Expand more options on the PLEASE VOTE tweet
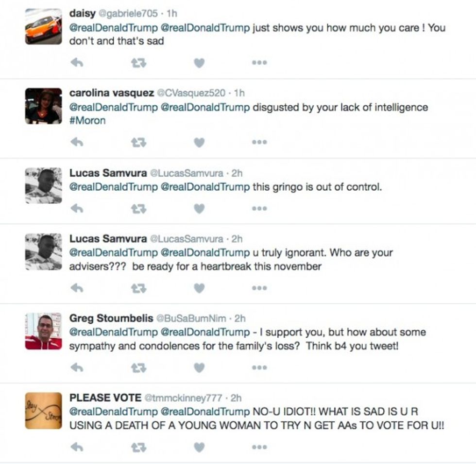476x464 pixels. (x=259, y=447)
